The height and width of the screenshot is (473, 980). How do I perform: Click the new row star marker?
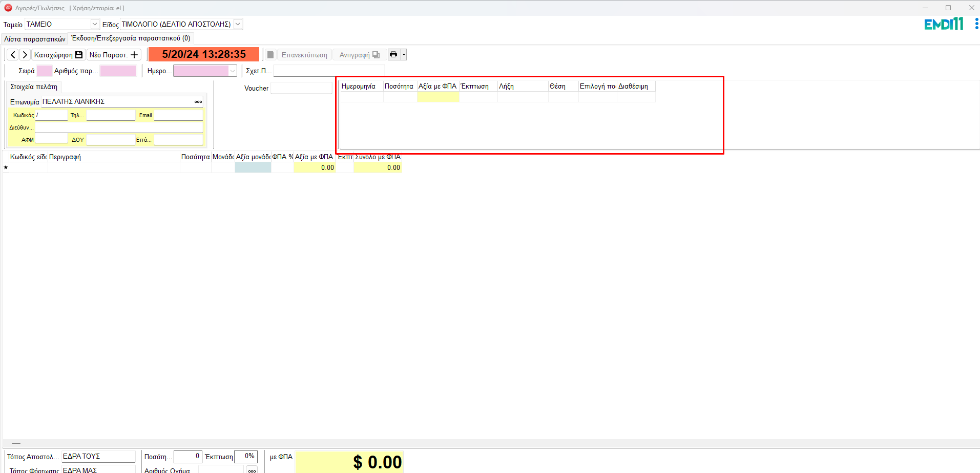pos(6,167)
